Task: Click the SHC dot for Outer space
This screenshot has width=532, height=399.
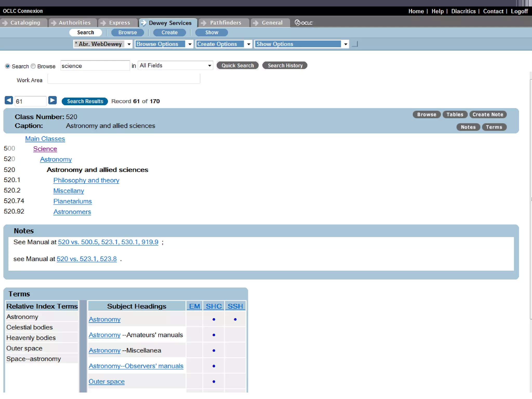Action: (x=214, y=382)
